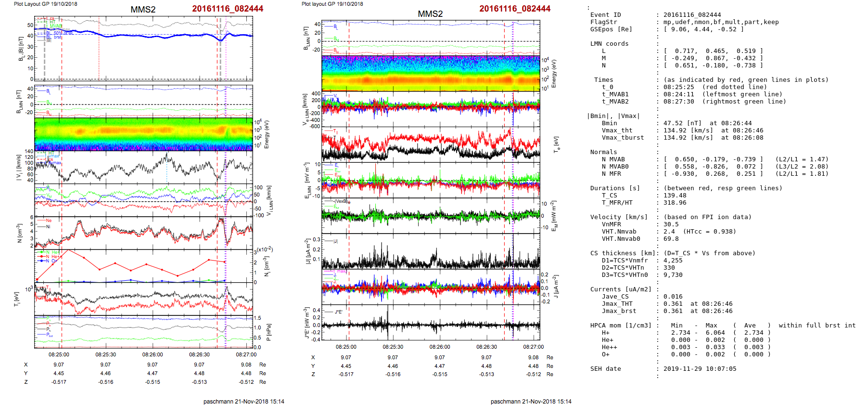Click the Te electron temperature panel

(431, 145)
